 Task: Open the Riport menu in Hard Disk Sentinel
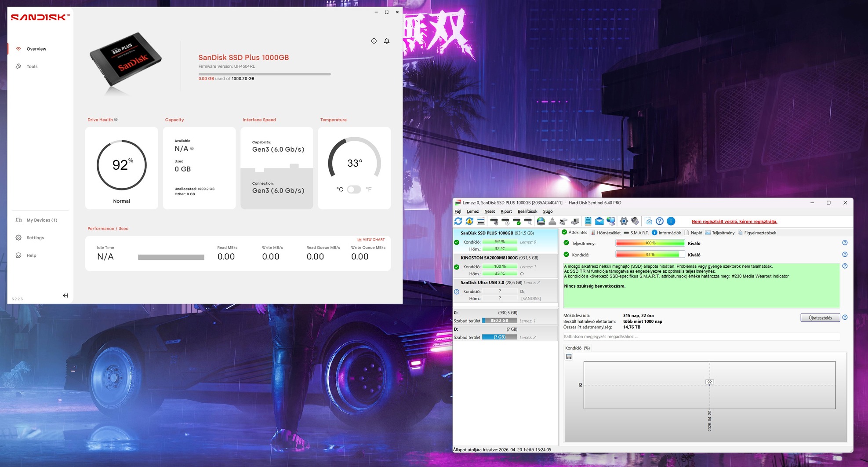click(506, 212)
